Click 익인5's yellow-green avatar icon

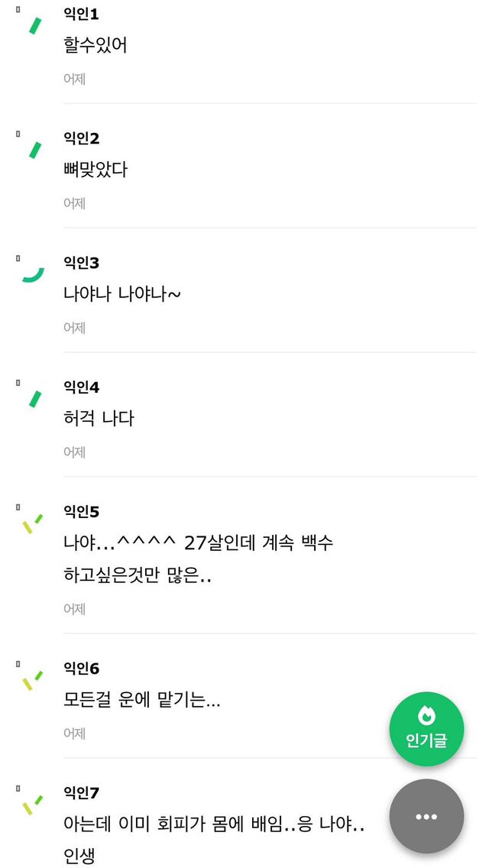pos(32,524)
